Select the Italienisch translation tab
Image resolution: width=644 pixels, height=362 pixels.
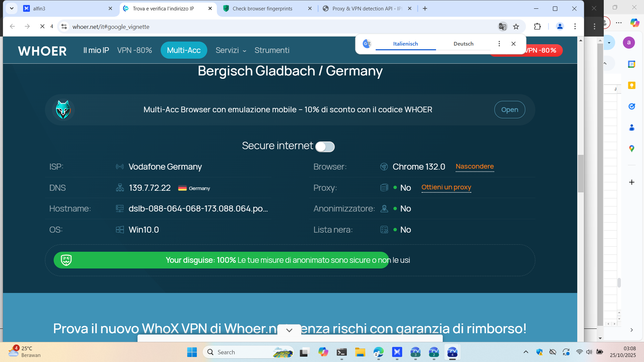pyautogui.click(x=406, y=44)
